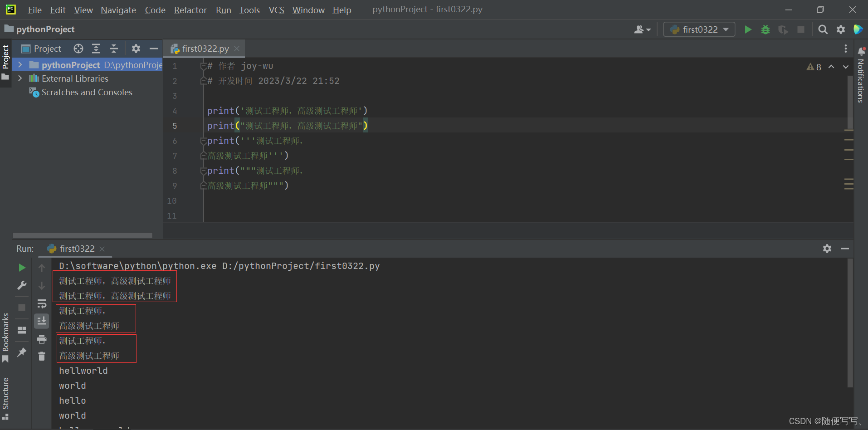Open the Navigate menu

point(118,10)
